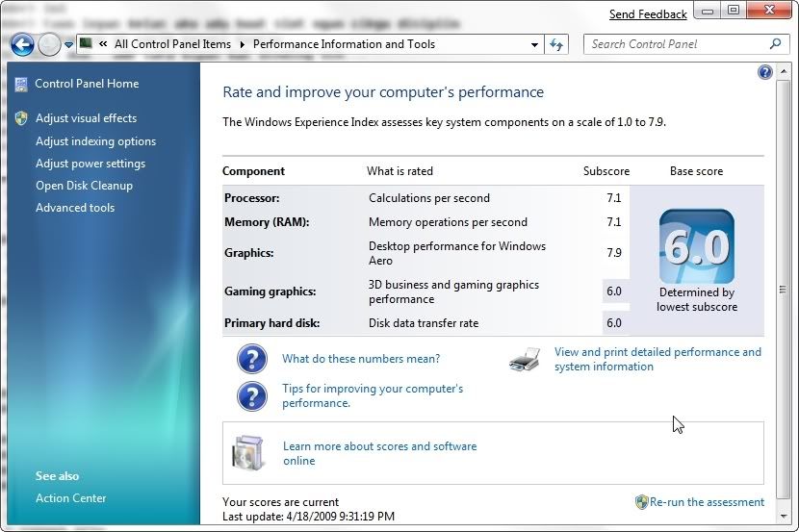Click the shield icon next to Adjust visual effects
Image resolution: width=799 pixels, height=532 pixels.
click(21, 118)
